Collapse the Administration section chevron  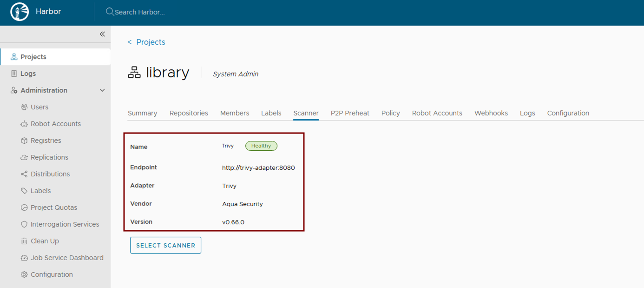point(102,90)
